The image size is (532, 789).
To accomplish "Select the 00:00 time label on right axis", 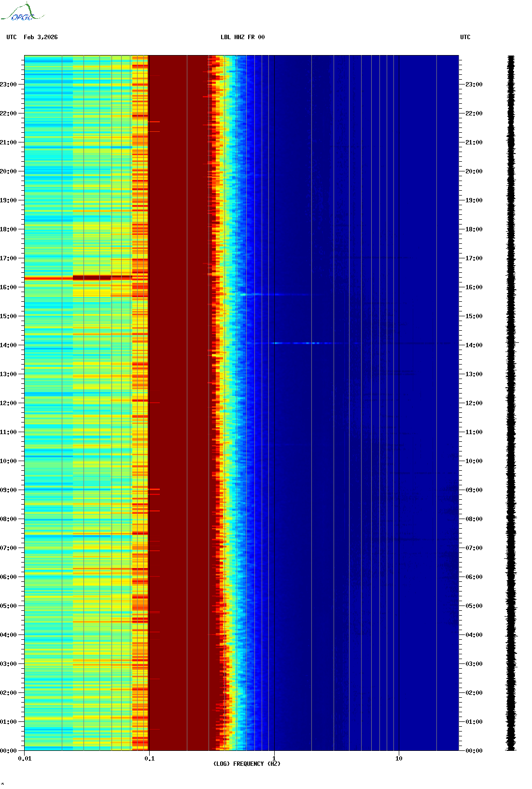I will click(474, 751).
